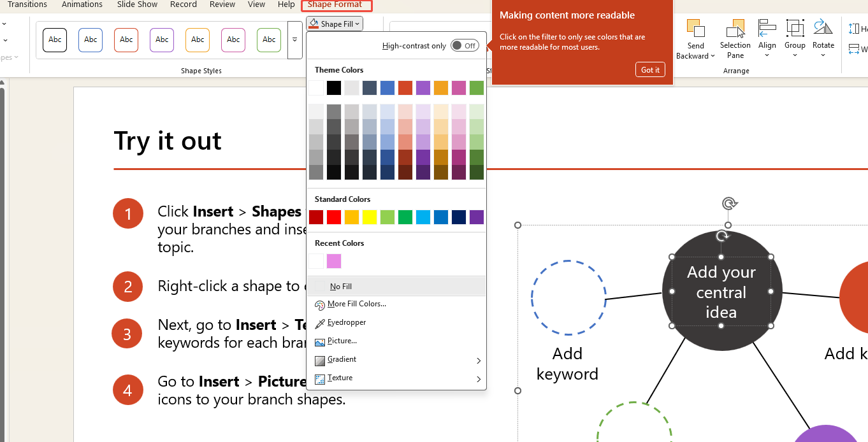Dismiss the tip with Got it
This screenshot has width=868, height=442.
click(650, 69)
